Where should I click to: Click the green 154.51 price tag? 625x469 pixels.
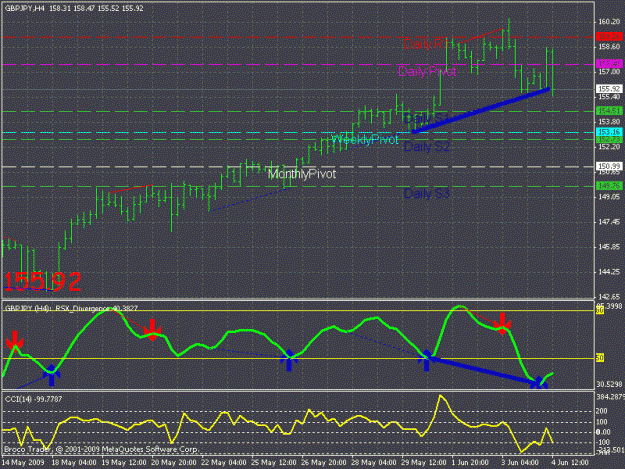(609, 111)
